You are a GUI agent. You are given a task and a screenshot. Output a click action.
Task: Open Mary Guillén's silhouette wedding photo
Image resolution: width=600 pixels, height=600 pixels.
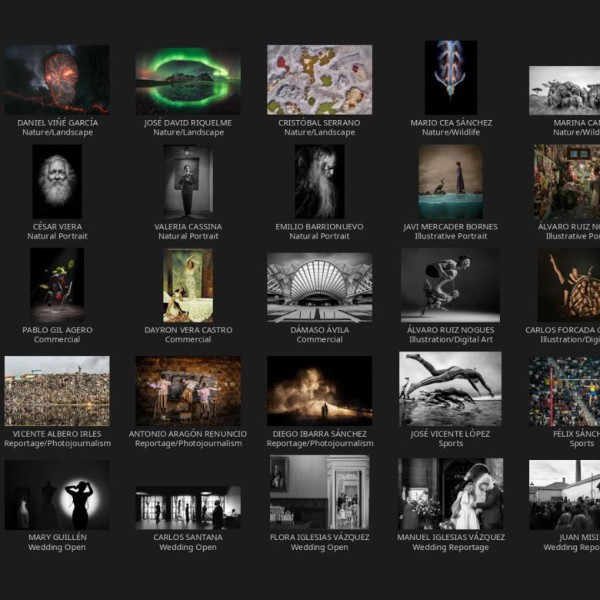[x=57, y=495]
